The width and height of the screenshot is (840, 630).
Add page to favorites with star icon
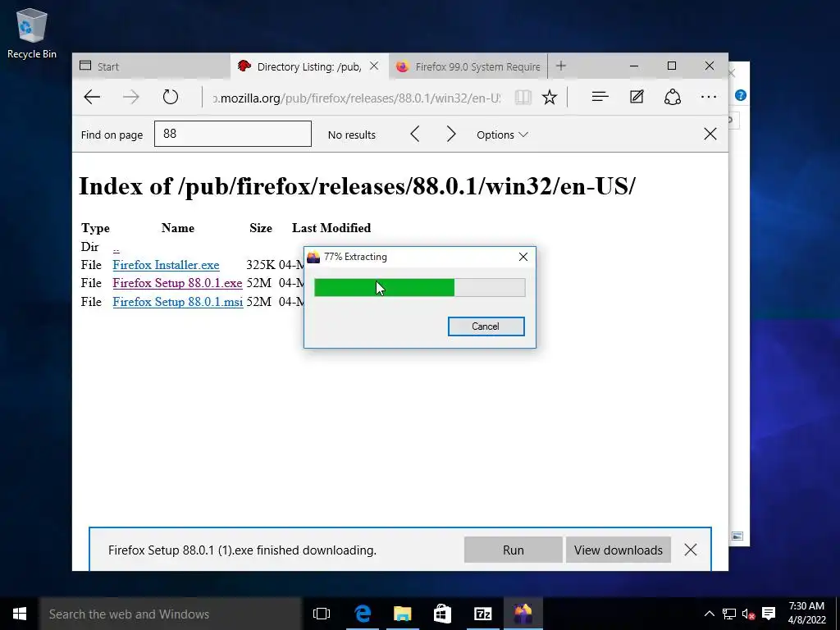click(x=549, y=97)
